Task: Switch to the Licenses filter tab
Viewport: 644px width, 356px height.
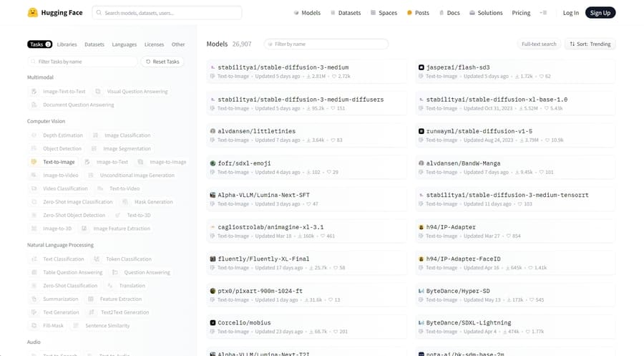Action: pyautogui.click(x=154, y=44)
